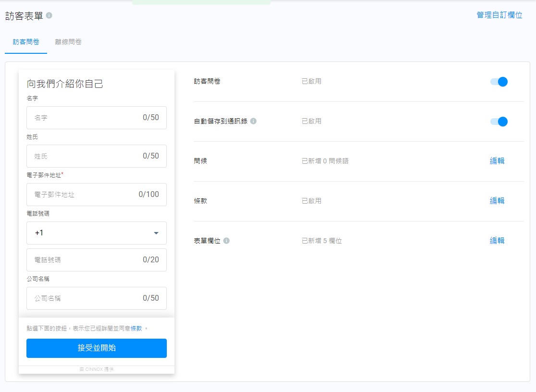Edit the 問候 greeting settings
Viewport: 536px width, 392px height.
pyautogui.click(x=497, y=161)
